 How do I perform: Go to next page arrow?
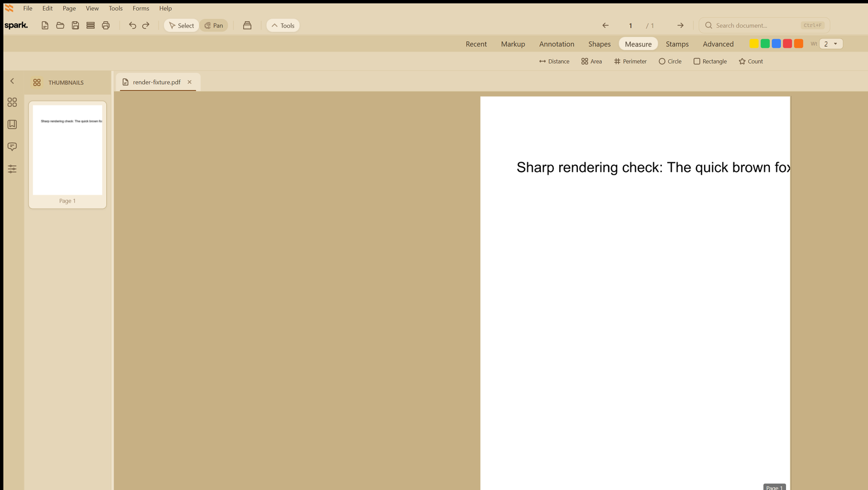(680, 26)
